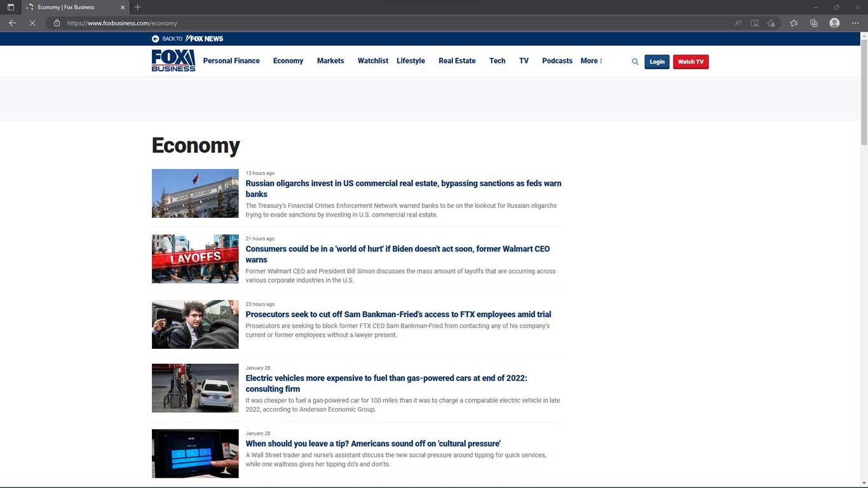The width and height of the screenshot is (868, 488).
Task: Go to Real Estate section
Action: pos(457,61)
